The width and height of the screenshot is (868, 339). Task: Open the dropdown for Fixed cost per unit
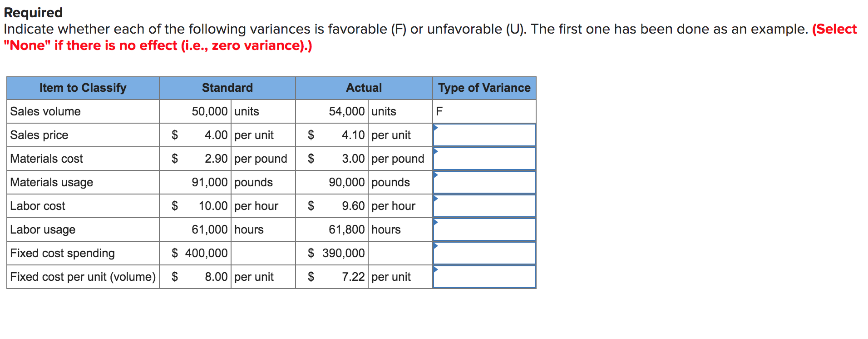[x=483, y=276]
